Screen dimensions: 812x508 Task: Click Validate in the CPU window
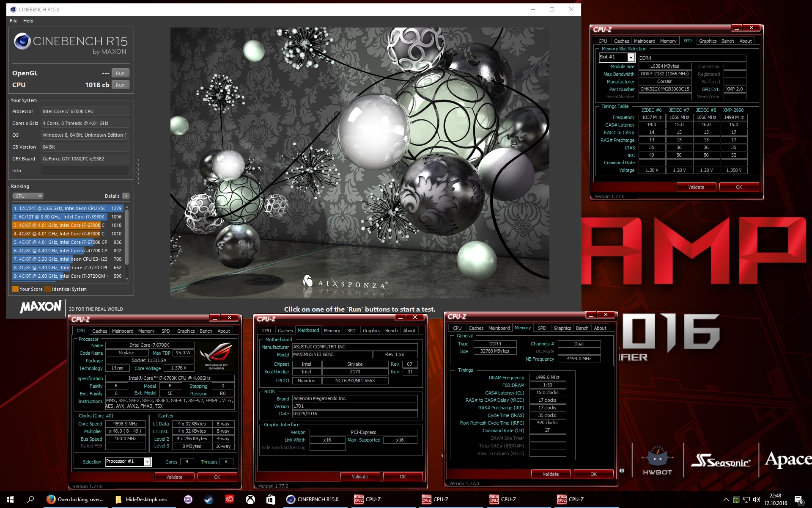tap(174, 477)
